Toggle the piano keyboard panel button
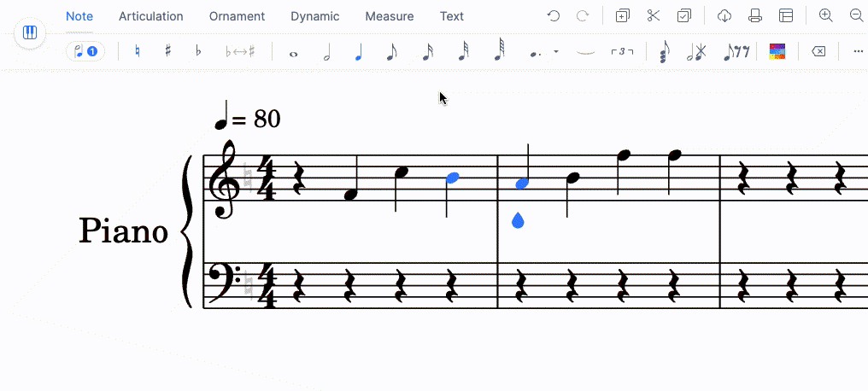 coord(30,33)
